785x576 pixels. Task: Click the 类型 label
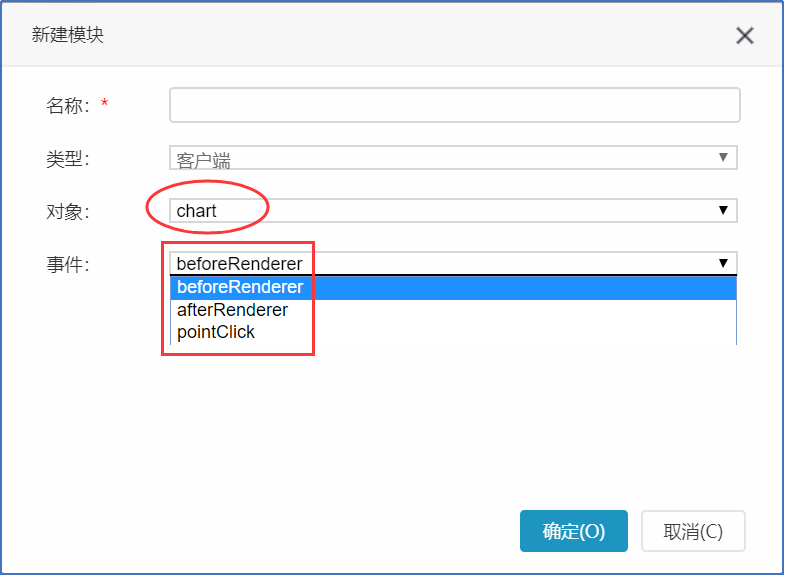68,159
